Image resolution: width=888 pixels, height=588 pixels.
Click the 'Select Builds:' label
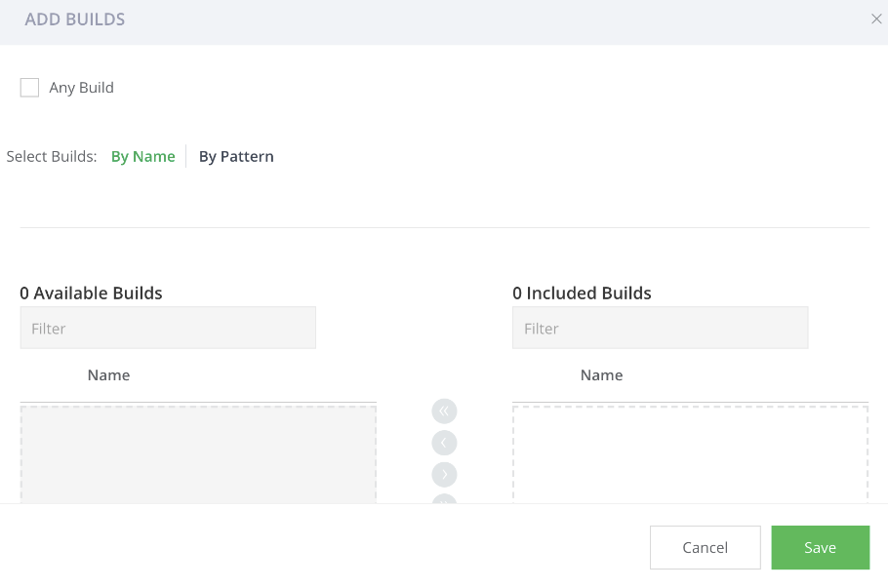click(x=52, y=156)
